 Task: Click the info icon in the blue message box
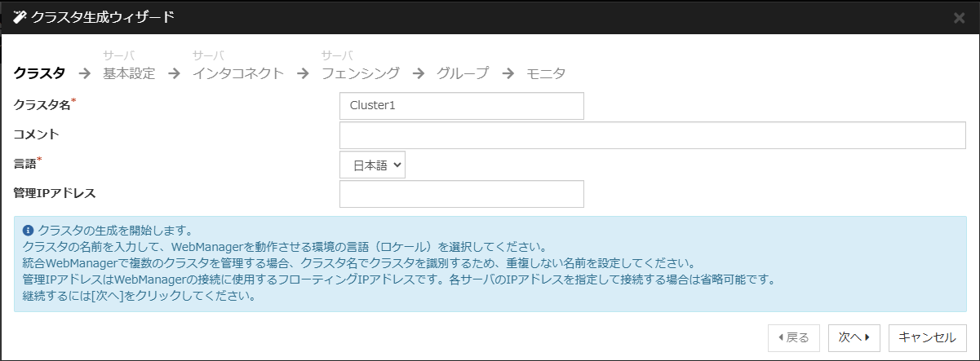click(x=29, y=230)
